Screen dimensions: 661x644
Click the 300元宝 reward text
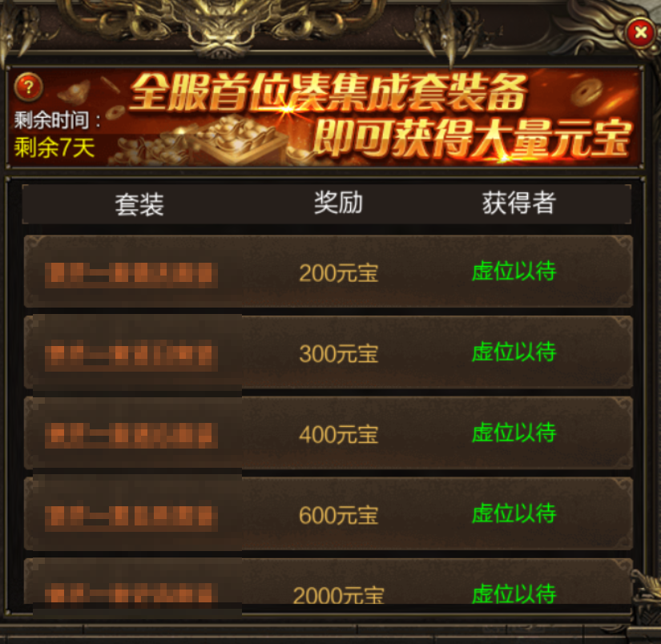338,353
